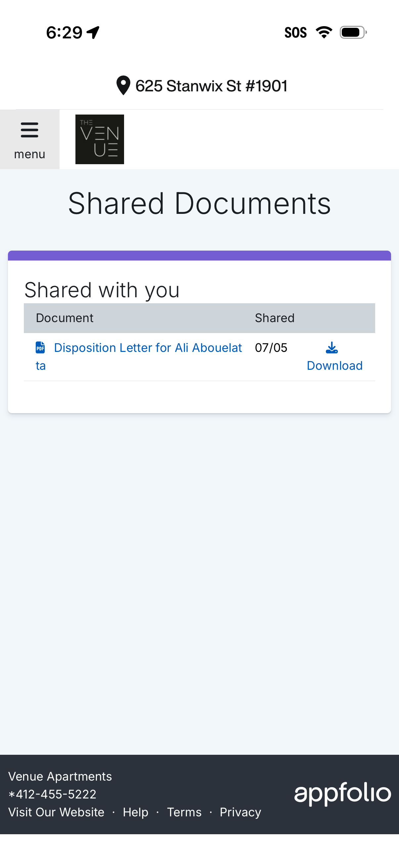Tap the AppFolio logo

[x=342, y=794]
